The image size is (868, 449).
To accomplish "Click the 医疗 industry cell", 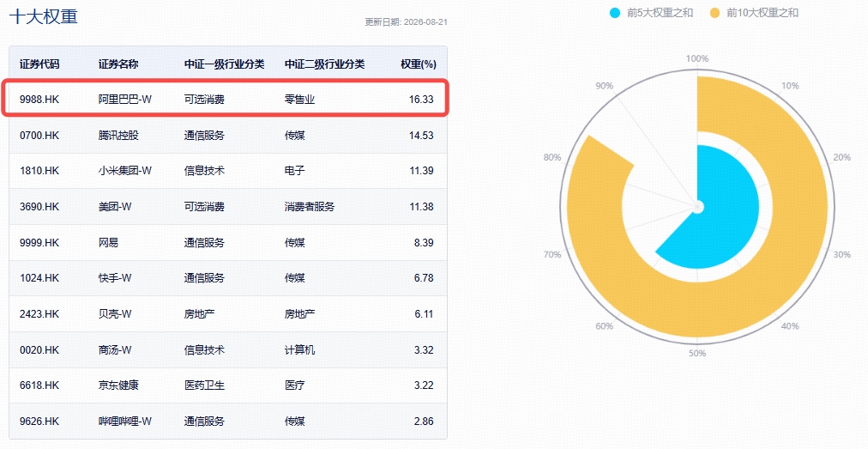I will pos(294,385).
